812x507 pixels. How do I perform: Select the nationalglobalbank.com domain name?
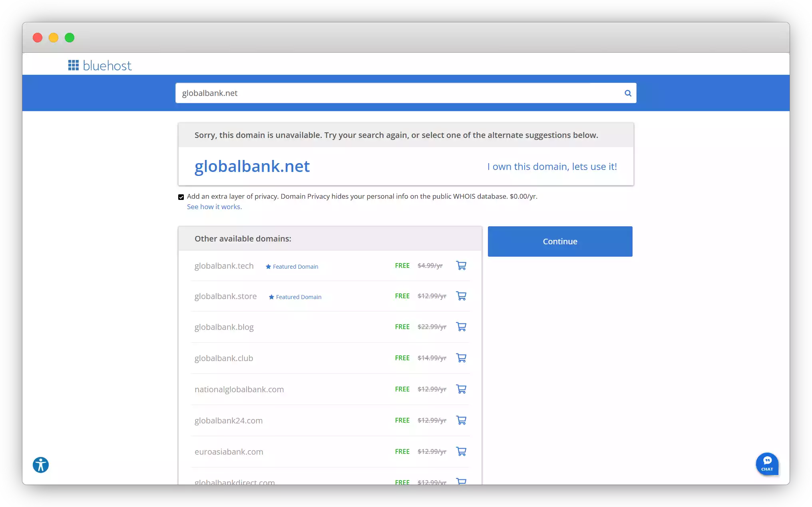[239, 389]
